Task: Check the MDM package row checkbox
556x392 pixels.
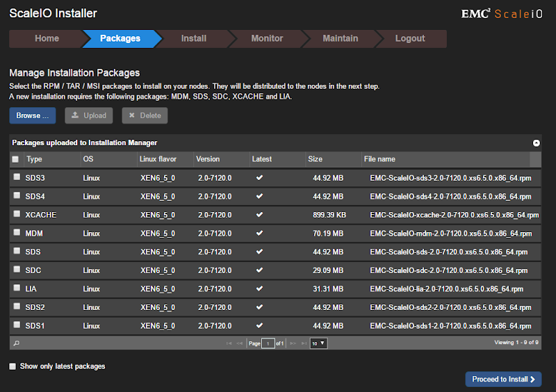Action: coord(17,232)
